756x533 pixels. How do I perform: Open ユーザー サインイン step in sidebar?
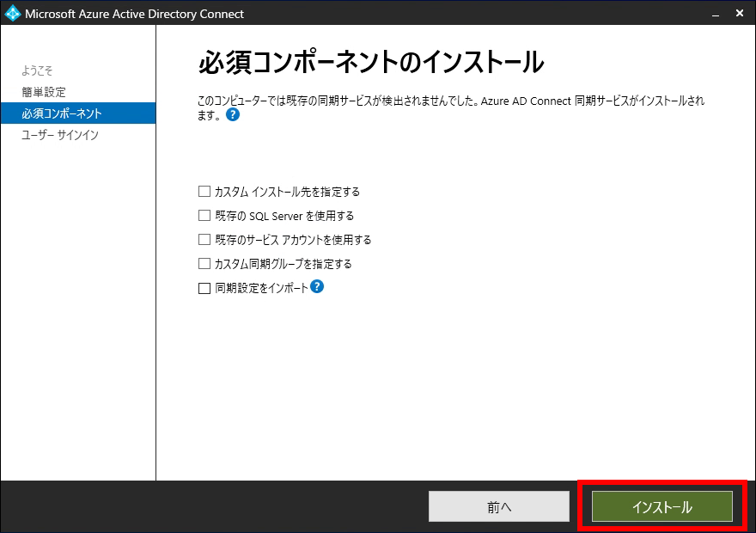click(60, 135)
